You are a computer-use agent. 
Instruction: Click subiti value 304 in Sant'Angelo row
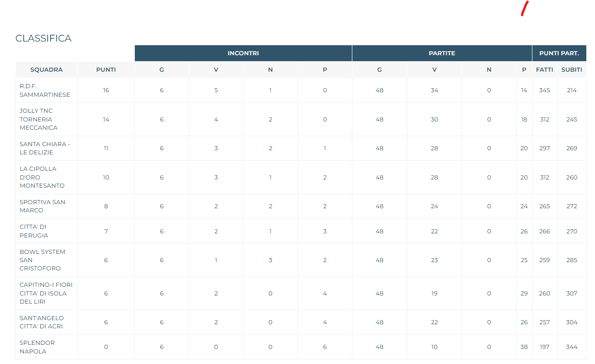pos(572,322)
